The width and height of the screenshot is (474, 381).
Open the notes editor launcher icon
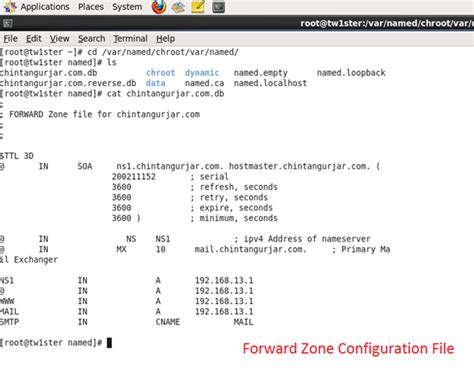[198, 7]
